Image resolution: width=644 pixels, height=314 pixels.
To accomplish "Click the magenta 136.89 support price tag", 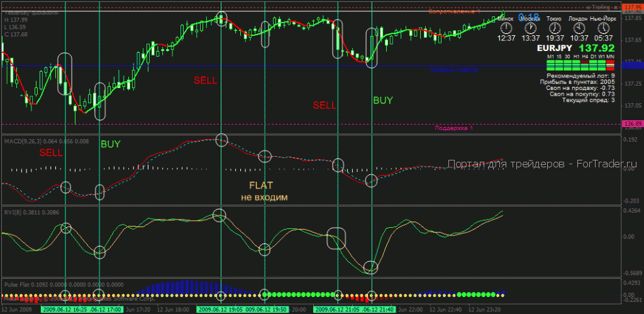I will (x=631, y=124).
